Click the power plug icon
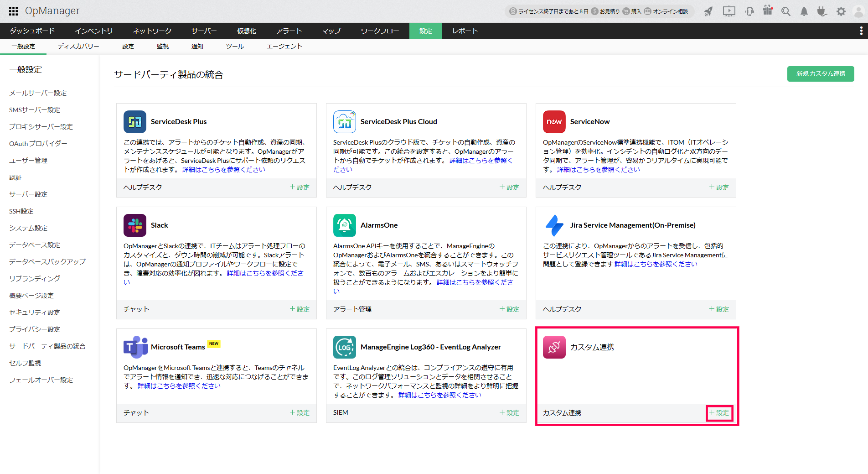 [x=822, y=11]
